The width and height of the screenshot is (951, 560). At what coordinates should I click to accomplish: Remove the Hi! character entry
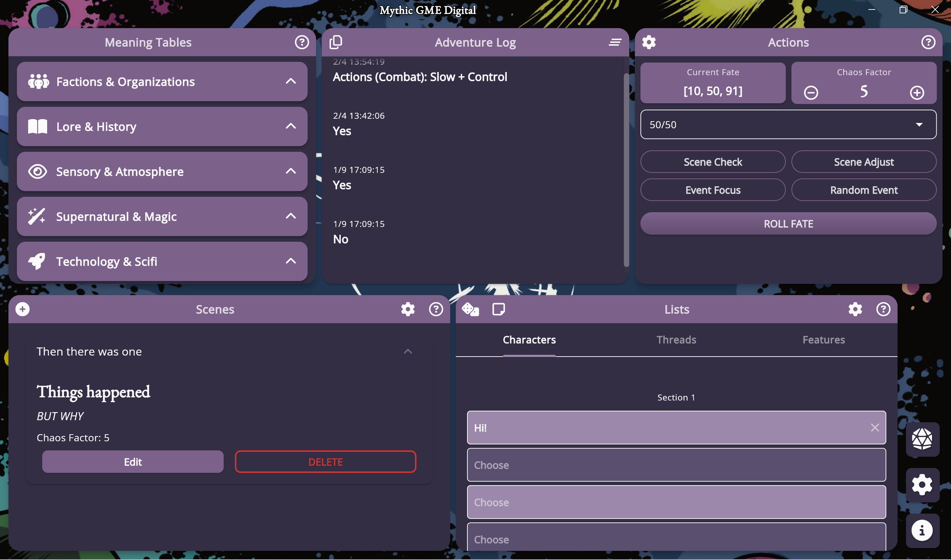[x=875, y=428]
